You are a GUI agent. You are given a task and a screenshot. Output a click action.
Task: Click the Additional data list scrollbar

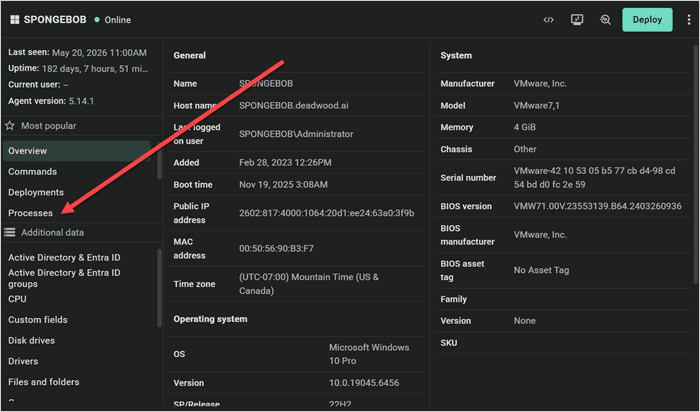[x=159, y=287]
